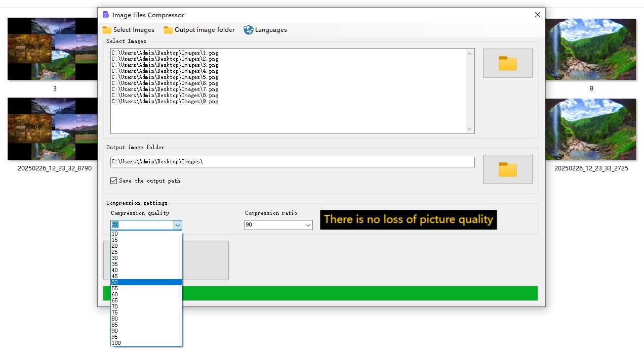
Task: Click the folder button beside output path field
Action: tap(507, 169)
